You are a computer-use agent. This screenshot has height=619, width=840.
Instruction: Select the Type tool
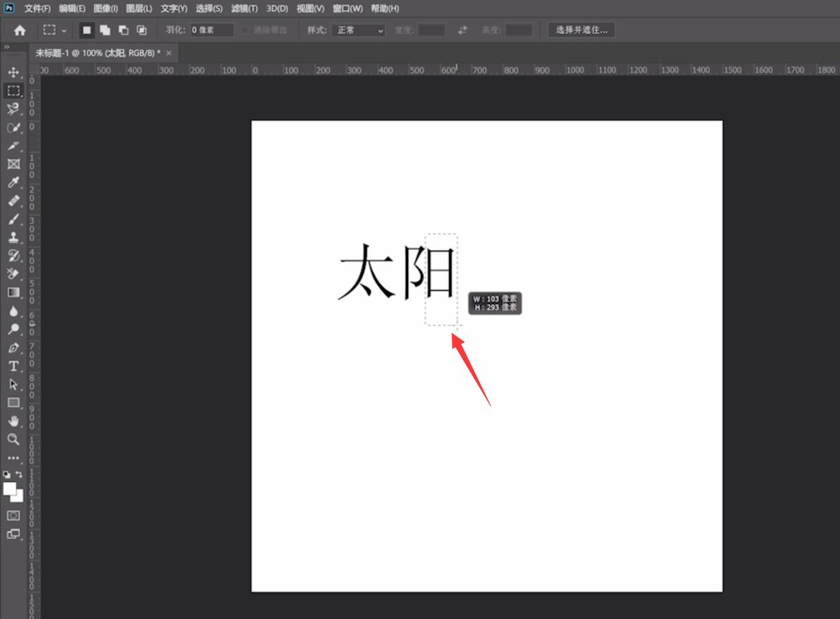pyautogui.click(x=13, y=366)
